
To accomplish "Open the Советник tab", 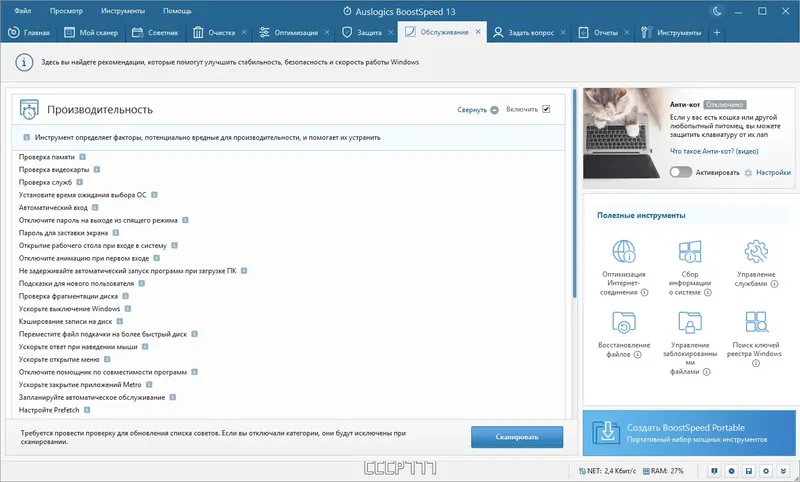I will [x=155, y=32].
